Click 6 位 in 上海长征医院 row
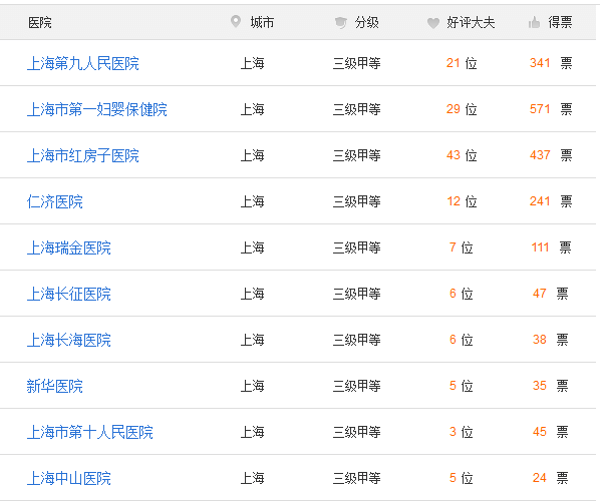This screenshot has width=600, height=503. pos(461,293)
